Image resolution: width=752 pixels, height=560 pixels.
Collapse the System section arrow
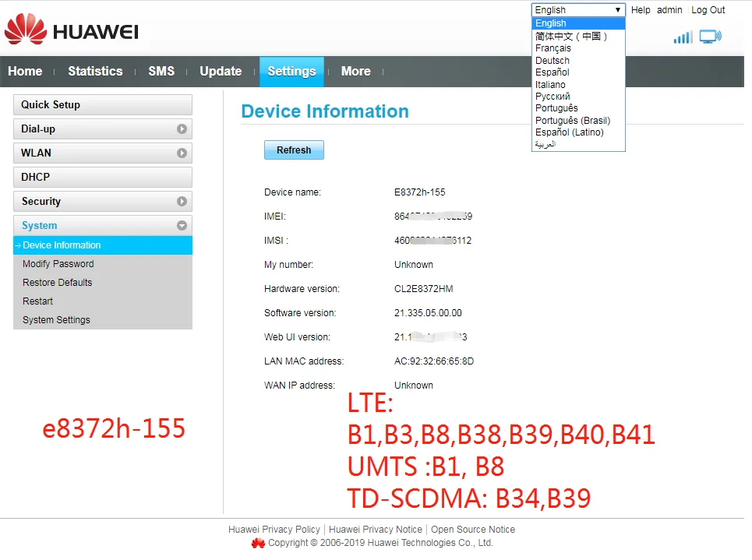pyautogui.click(x=182, y=225)
